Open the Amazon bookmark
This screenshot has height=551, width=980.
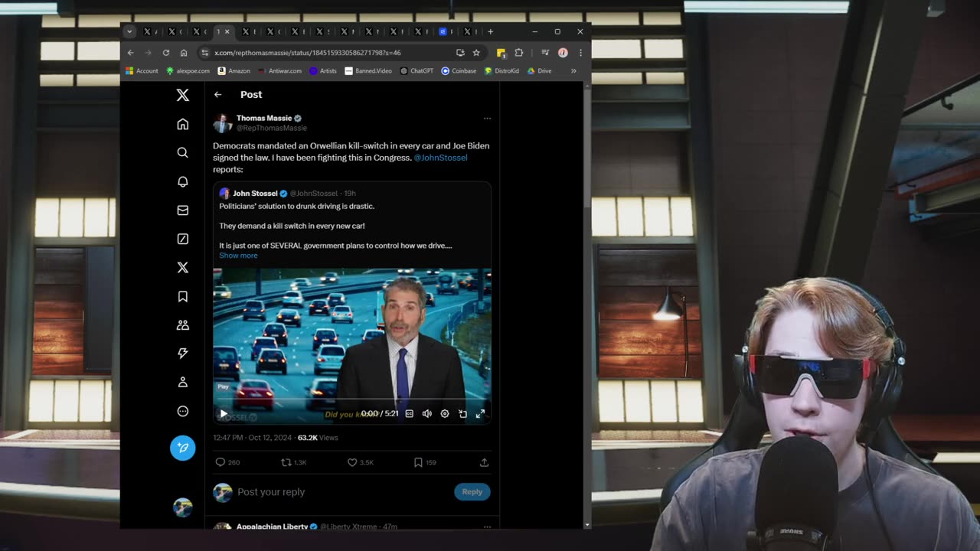[234, 71]
